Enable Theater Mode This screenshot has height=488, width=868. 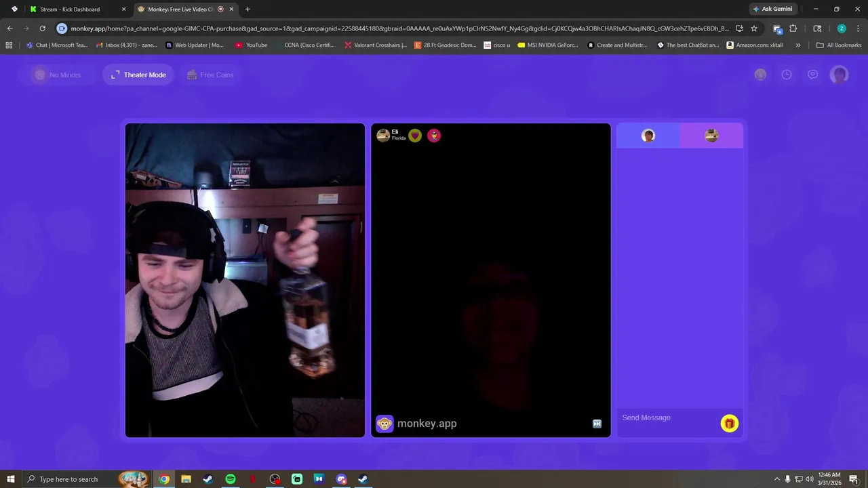[138, 75]
